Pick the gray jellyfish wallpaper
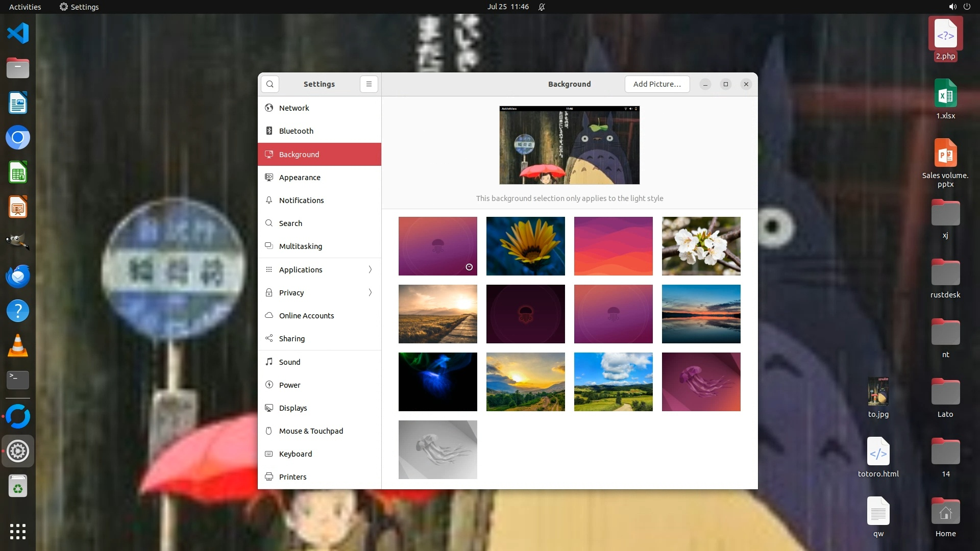Viewport: 980px width, 551px height. [x=437, y=449]
